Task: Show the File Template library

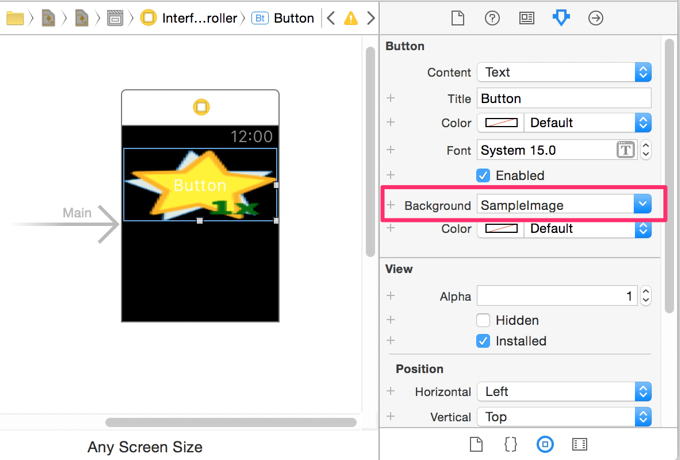Action: [476, 444]
